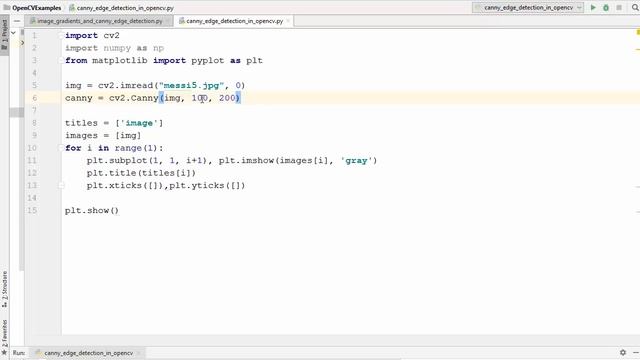The width and height of the screenshot is (640, 360).
Task: Run the canny_edge_detection_in_opencv configuration
Action: 593,8
